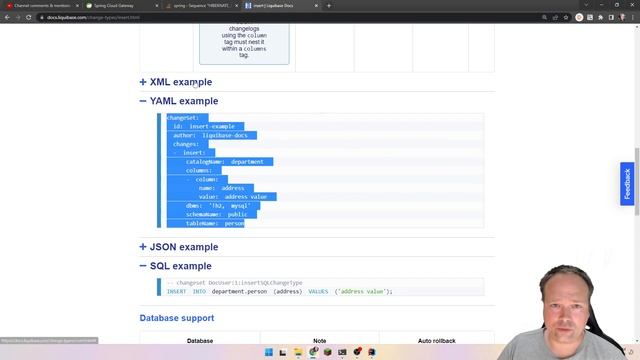Click the 'Note' table column header
The image size is (640, 360).
320,341
